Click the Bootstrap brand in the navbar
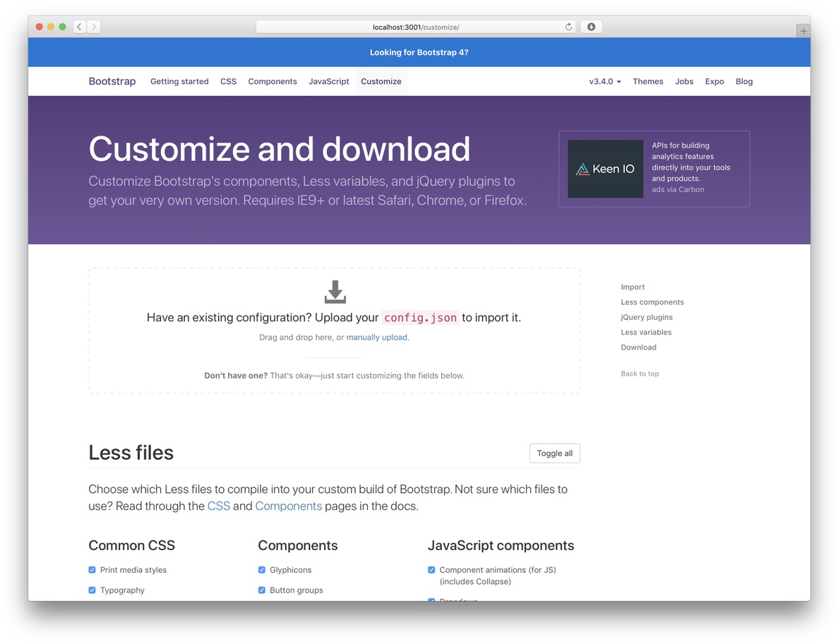838x644 pixels. pyautogui.click(x=112, y=81)
